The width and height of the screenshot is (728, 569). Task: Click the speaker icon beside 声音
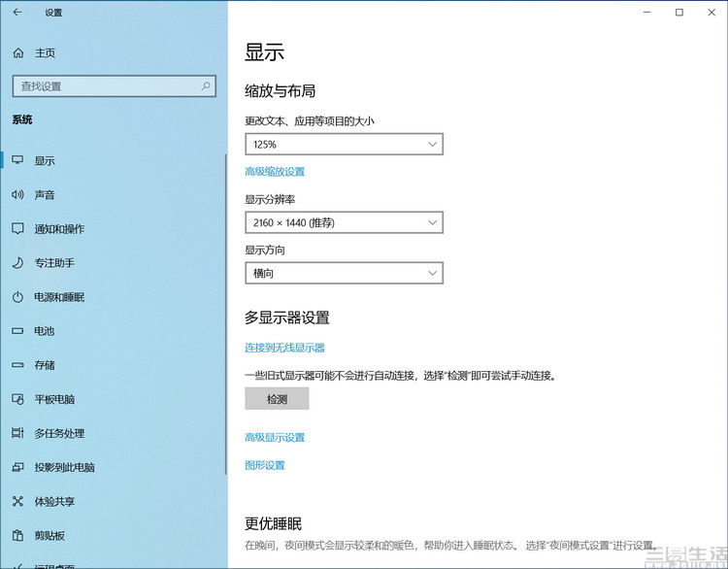(17, 194)
